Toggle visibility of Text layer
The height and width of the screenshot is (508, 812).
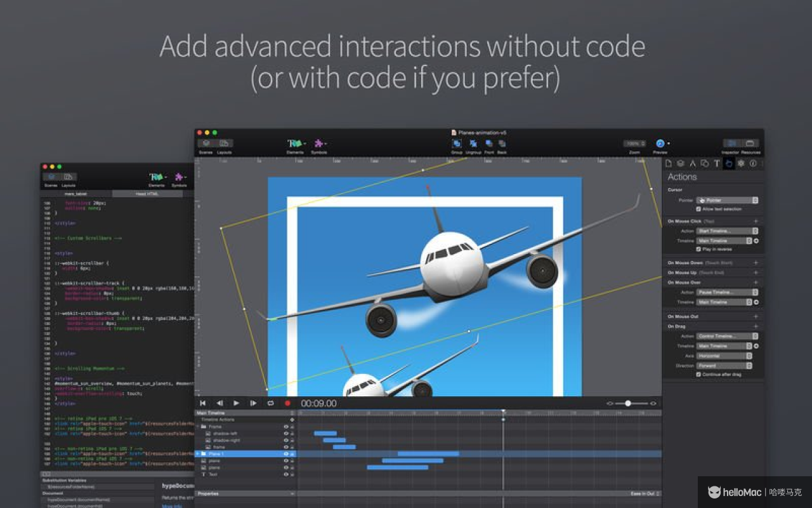[286, 474]
